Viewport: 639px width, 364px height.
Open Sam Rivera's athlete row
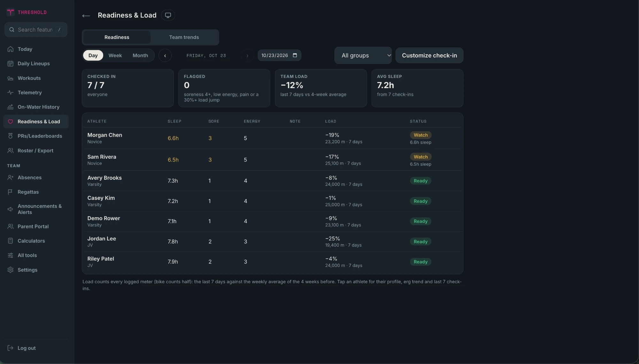tap(272, 160)
